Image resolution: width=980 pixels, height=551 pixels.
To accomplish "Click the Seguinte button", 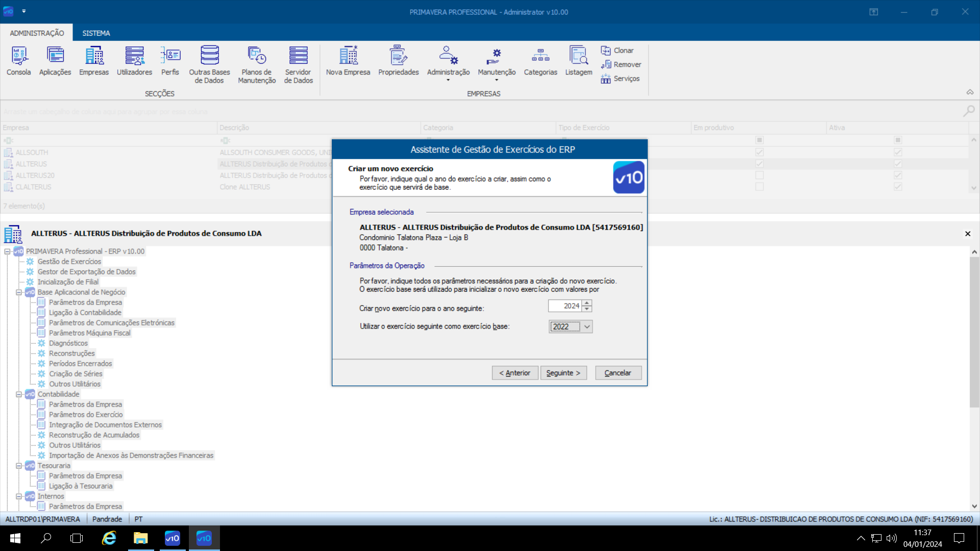I will click(563, 373).
